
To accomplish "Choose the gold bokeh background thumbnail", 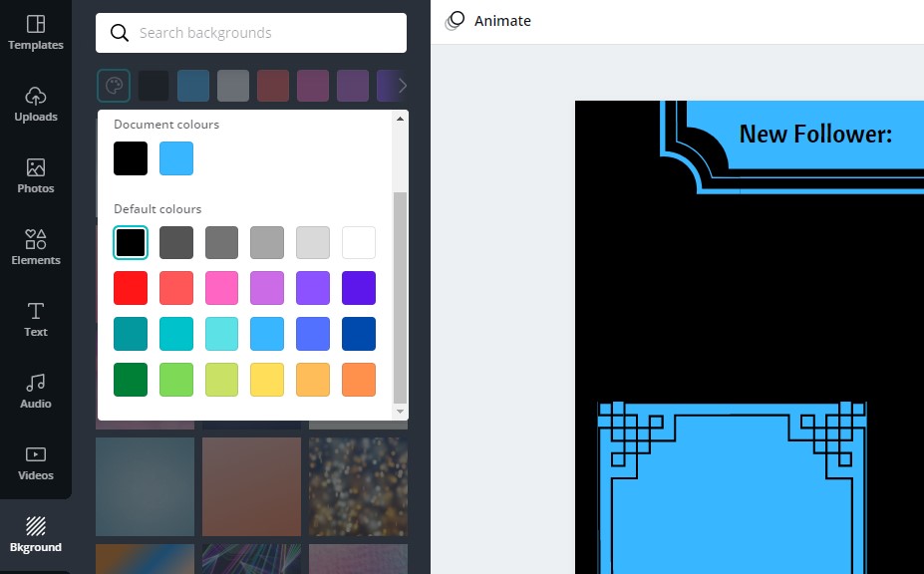I will pyautogui.click(x=358, y=486).
